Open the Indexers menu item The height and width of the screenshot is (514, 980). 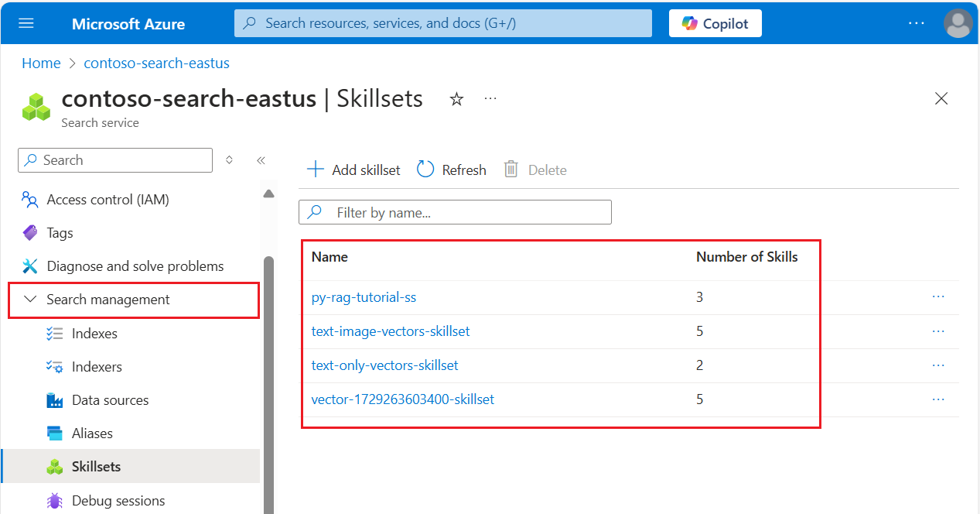97,367
